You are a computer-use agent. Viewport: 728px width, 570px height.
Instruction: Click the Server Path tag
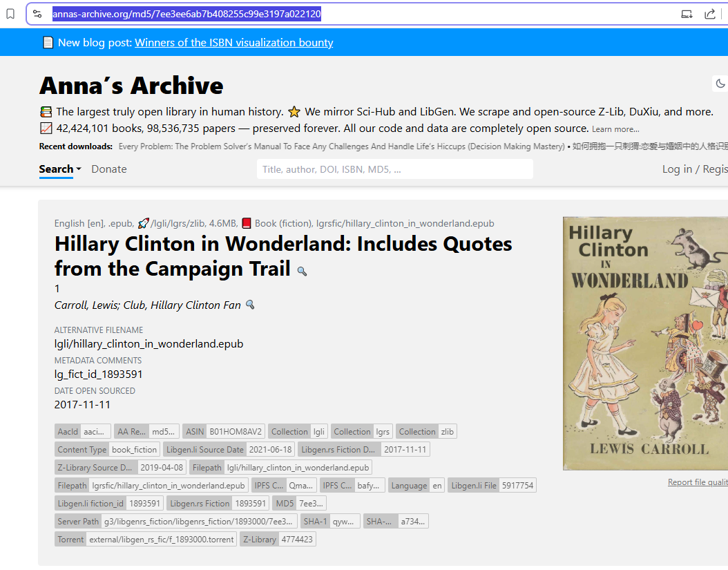click(x=176, y=522)
